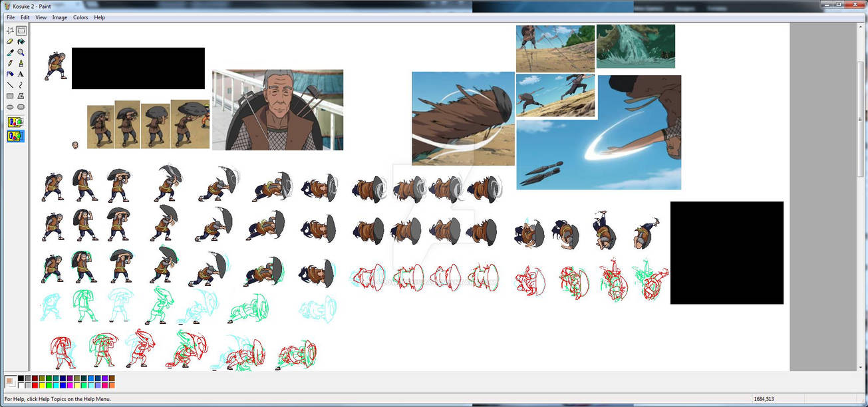Click the tiny head sprite below the top sprite
This screenshot has width=868, height=407.
coord(75,144)
